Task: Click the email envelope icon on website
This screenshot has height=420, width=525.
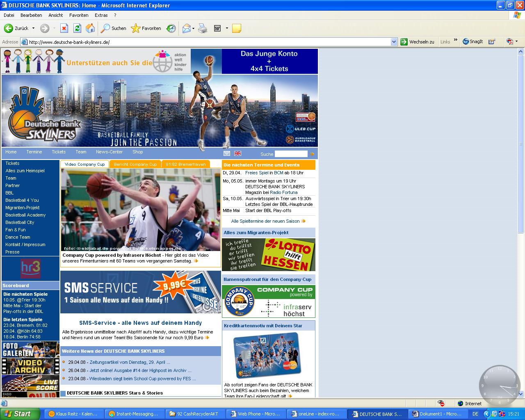Action: click(x=227, y=153)
